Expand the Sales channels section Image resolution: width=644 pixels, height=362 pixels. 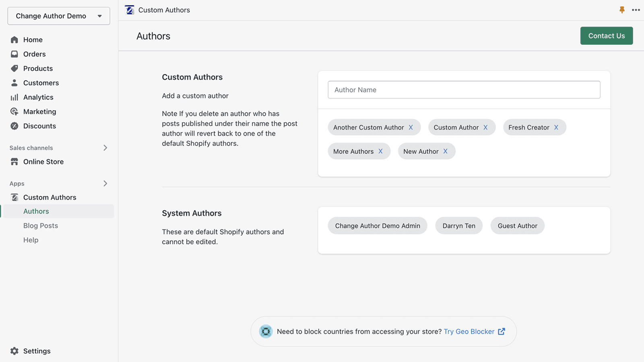point(105,148)
